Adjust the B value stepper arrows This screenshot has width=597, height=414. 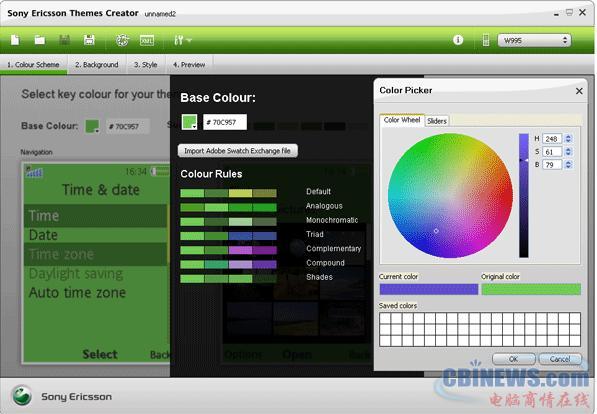pos(568,165)
